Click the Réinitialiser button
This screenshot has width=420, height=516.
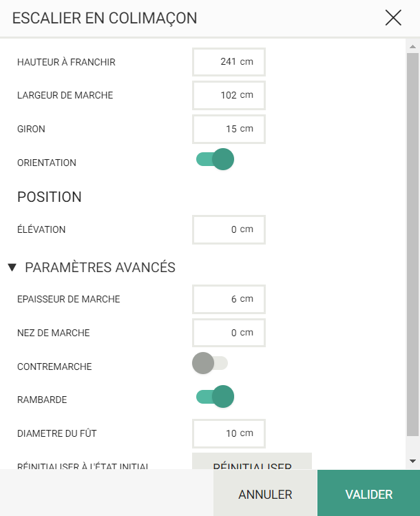point(252,462)
